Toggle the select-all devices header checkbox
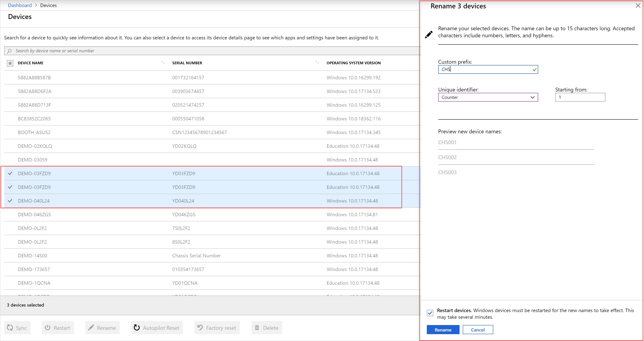The width and height of the screenshot is (644, 341). (10, 63)
